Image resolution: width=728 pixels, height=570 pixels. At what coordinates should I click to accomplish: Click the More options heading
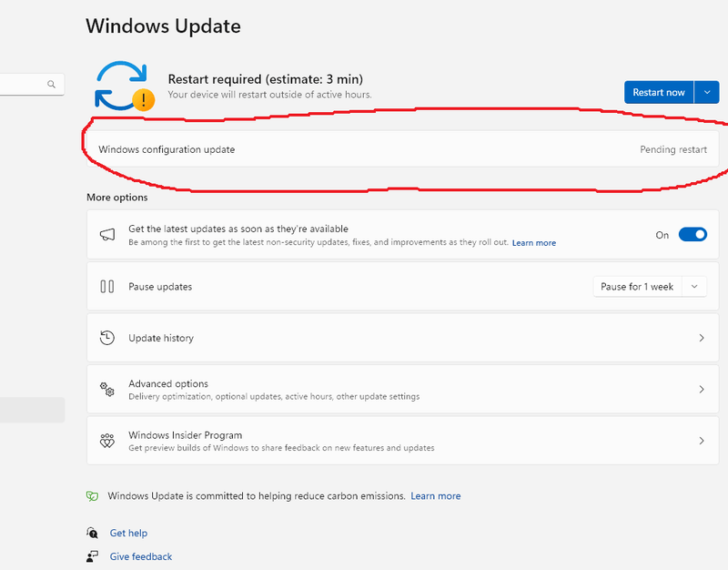click(x=117, y=198)
